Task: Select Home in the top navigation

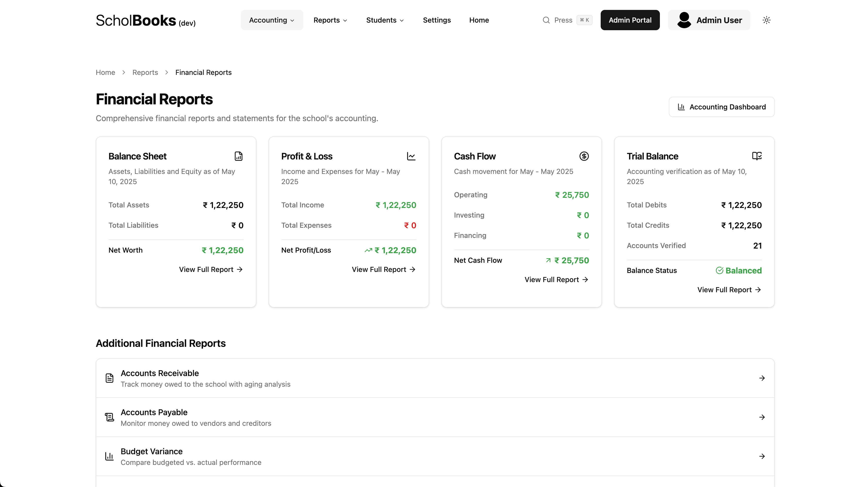Action: click(479, 20)
